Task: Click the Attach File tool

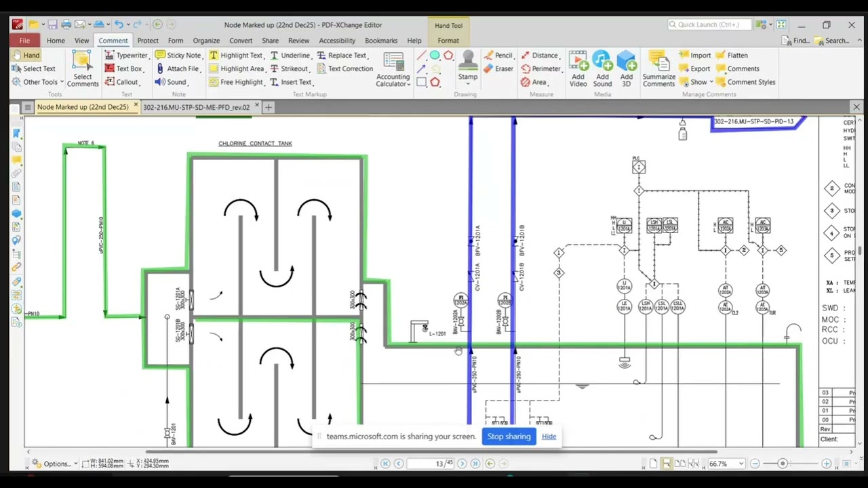Action: point(178,68)
